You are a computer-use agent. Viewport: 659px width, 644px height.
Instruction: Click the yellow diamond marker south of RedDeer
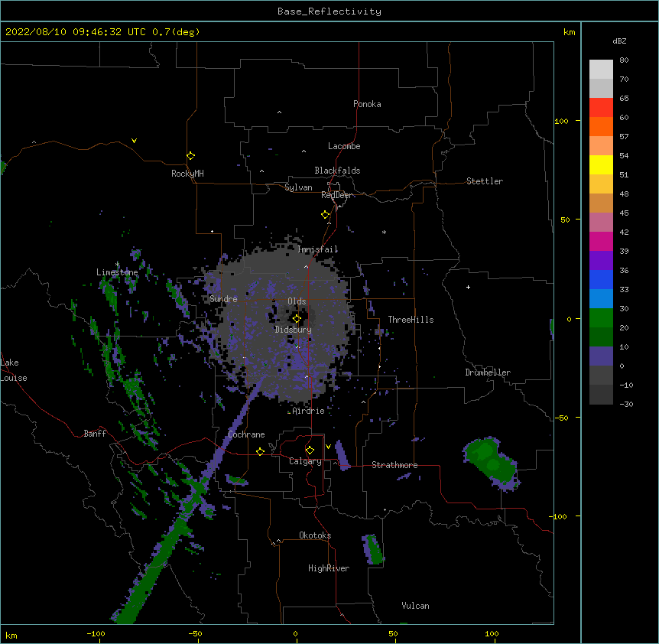[326, 215]
